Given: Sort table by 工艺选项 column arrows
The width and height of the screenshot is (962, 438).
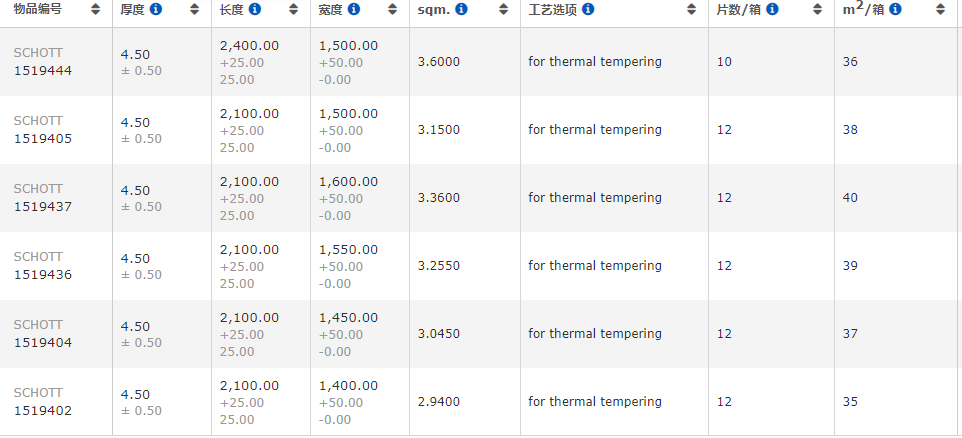Looking at the screenshot, I should click(691, 9).
